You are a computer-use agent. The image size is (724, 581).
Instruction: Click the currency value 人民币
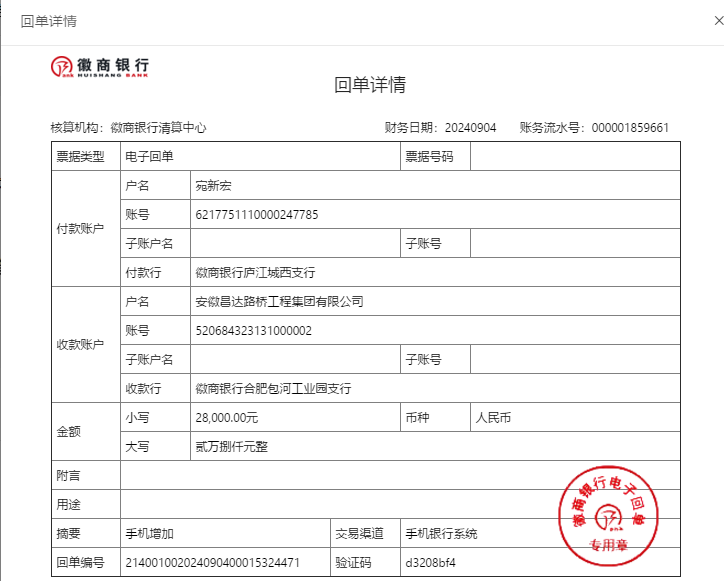pos(493,418)
